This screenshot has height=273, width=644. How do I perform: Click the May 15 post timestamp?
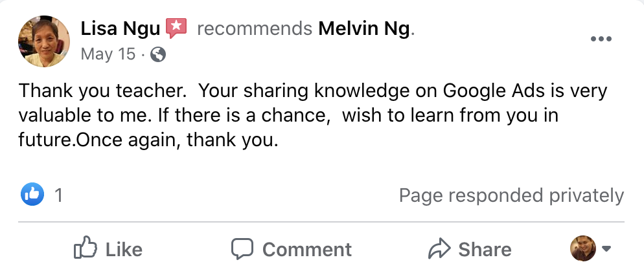click(x=108, y=54)
